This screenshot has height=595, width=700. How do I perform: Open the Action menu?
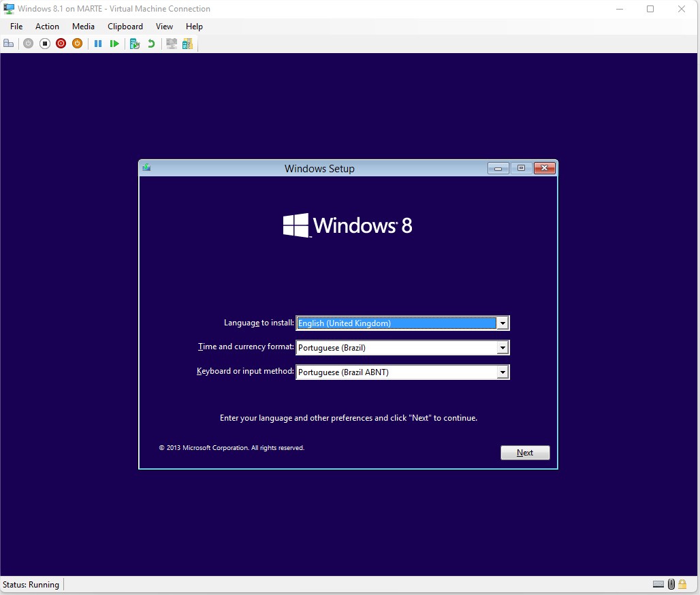[x=47, y=27]
